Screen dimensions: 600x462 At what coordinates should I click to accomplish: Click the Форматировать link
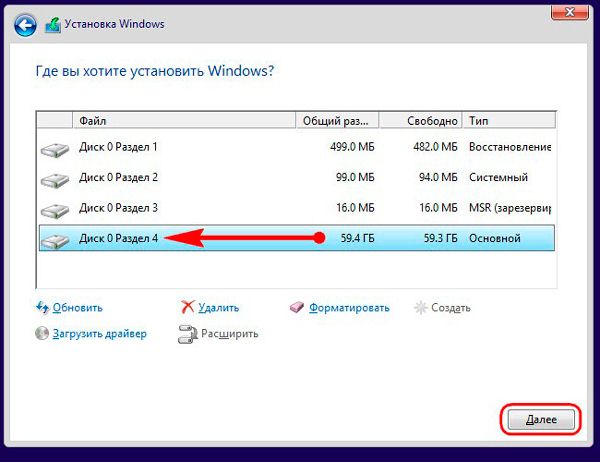point(349,308)
